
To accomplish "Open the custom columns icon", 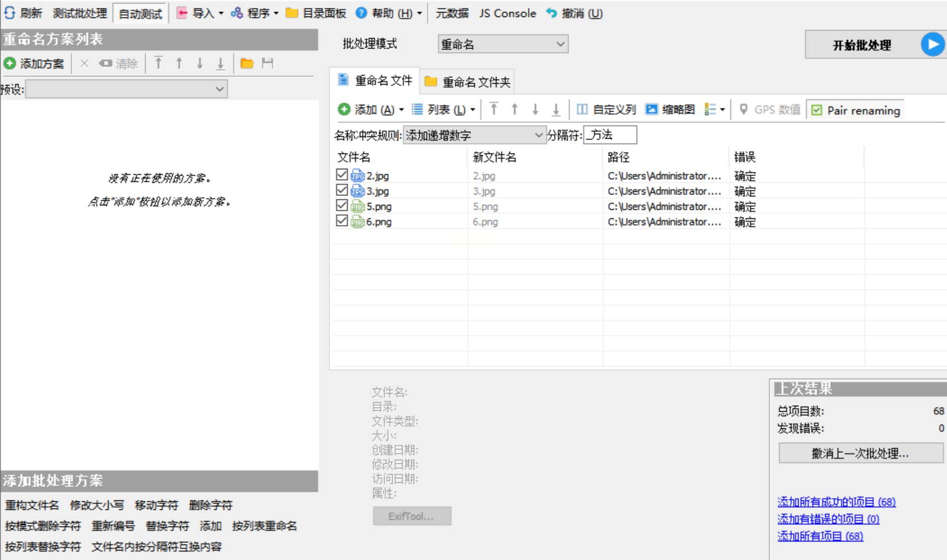I will (x=582, y=109).
